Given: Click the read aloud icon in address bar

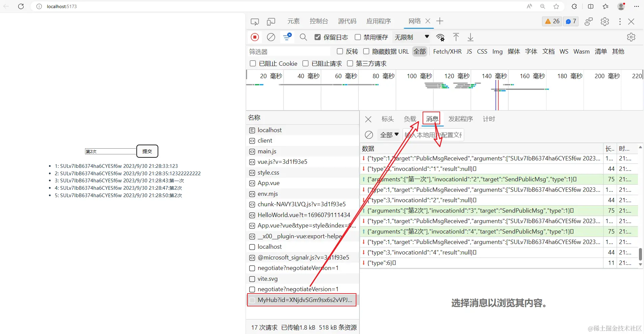Looking at the screenshot, I should (x=529, y=6).
